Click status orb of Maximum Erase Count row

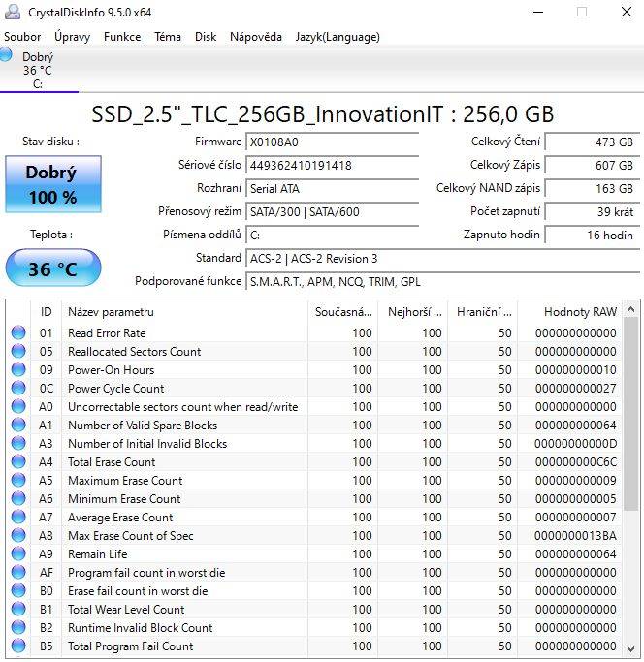click(18, 480)
